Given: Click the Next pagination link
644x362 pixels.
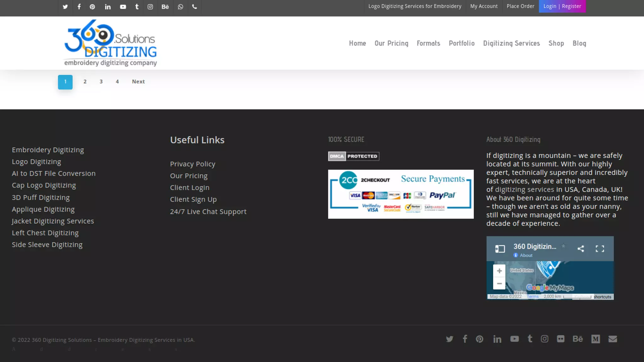Looking at the screenshot, I should click(138, 82).
